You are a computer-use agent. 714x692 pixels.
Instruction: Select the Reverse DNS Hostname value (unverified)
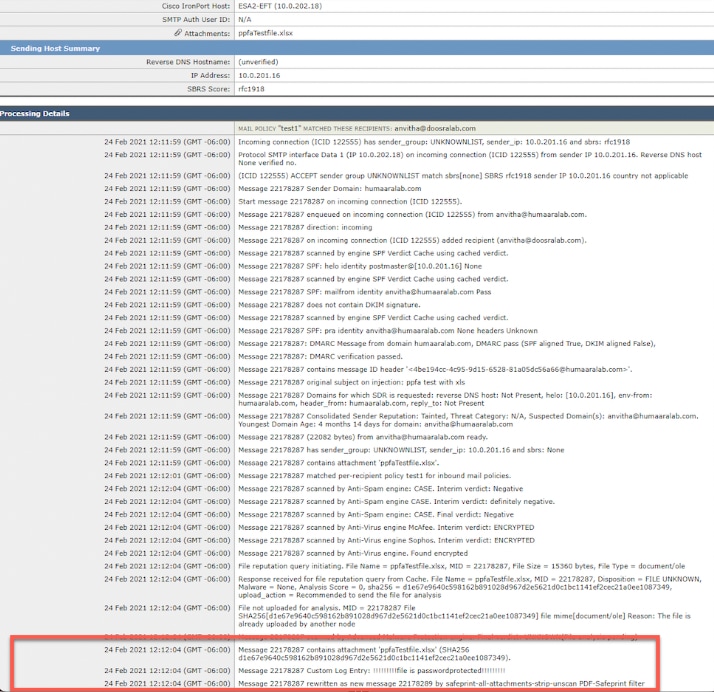click(x=258, y=62)
